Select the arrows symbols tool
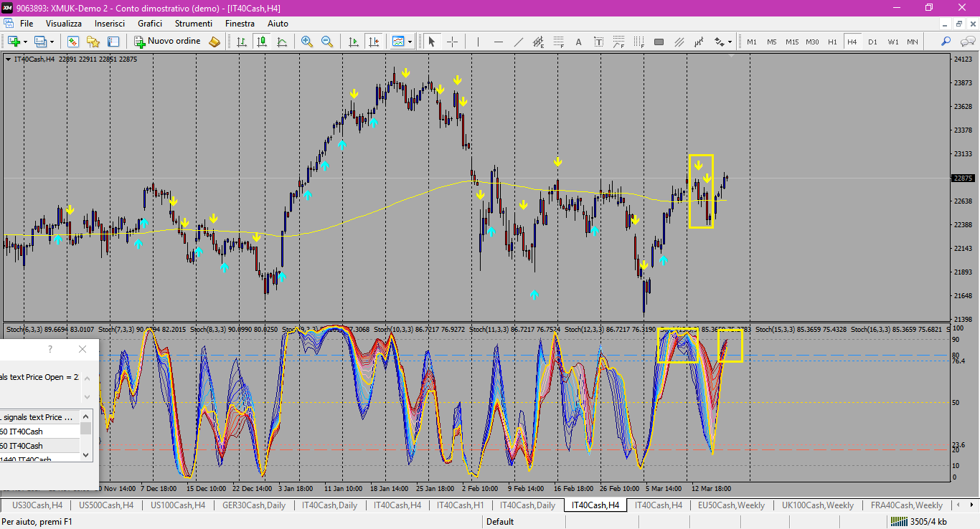The image size is (980, 529). [719, 42]
